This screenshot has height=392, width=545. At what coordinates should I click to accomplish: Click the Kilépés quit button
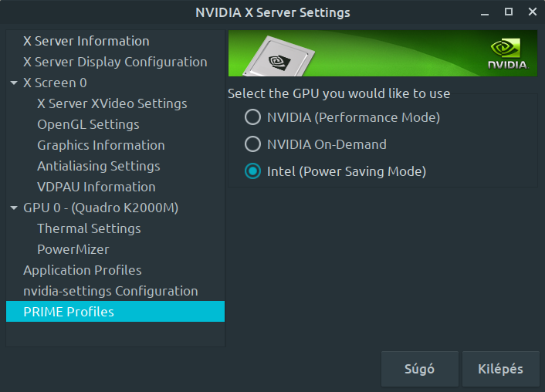[500, 369]
